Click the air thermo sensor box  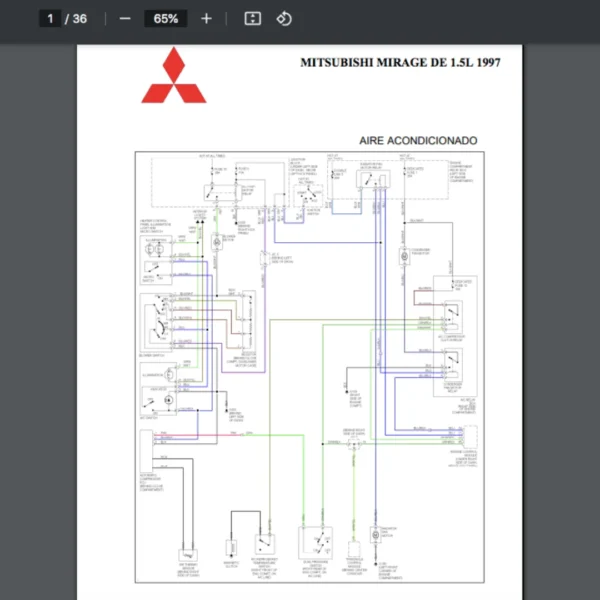[187, 553]
